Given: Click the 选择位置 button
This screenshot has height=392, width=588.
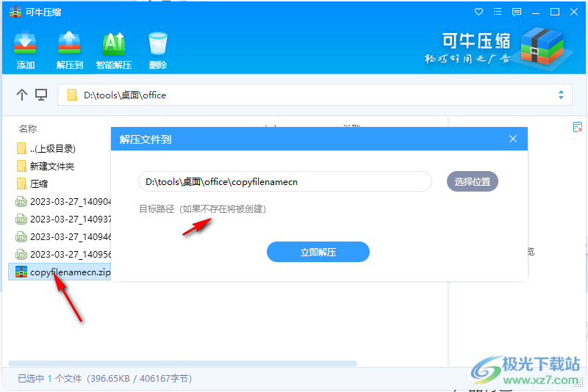Looking at the screenshot, I should tap(472, 181).
